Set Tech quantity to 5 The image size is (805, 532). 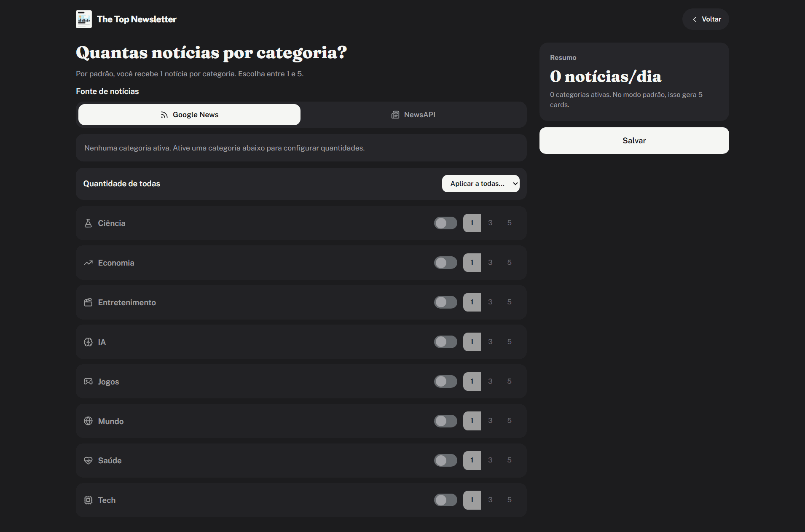coord(510,500)
